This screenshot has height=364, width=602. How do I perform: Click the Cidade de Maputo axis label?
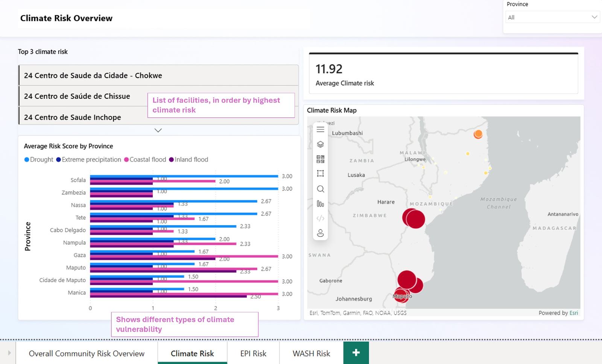[x=62, y=280]
